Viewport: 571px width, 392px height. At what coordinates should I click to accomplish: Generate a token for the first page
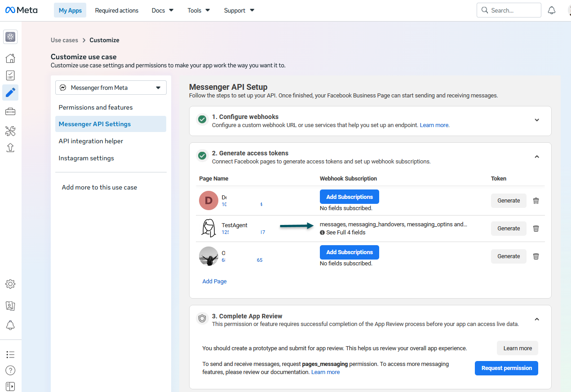[509, 201]
